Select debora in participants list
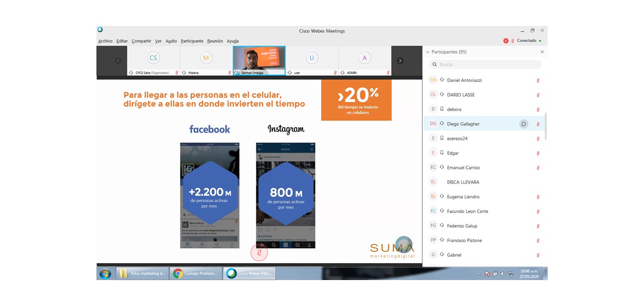This screenshot has width=644, height=306. [x=485, y=109]
